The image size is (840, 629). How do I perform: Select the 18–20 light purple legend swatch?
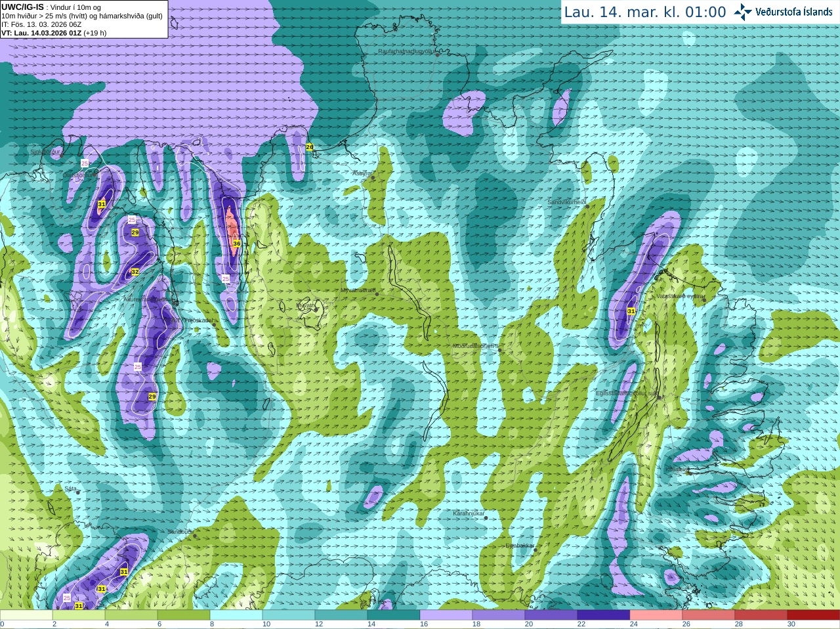[499, 615]
